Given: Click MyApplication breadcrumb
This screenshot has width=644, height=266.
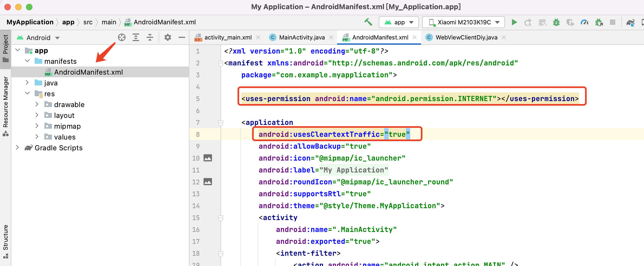Looking at the screenshot, I should pyautogui.click(x=30, y=22).
